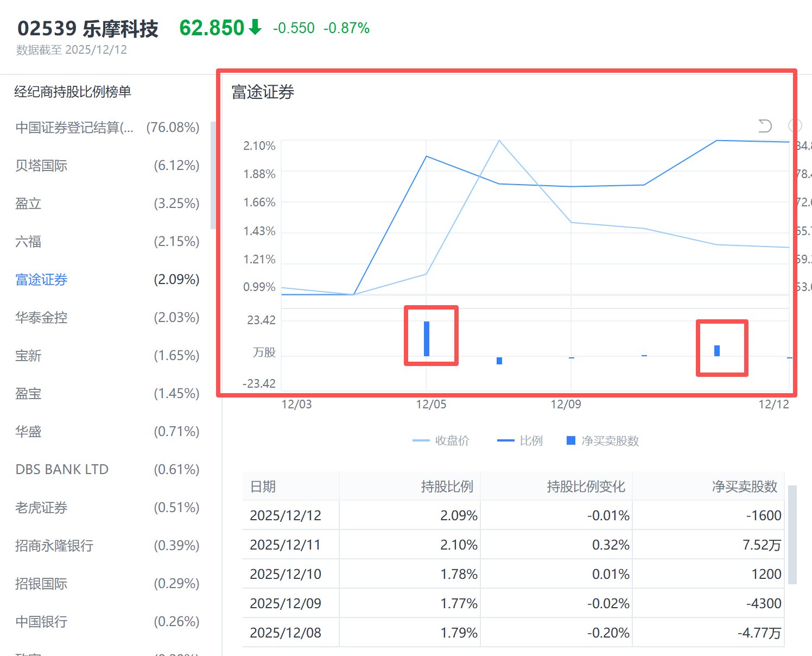
Task: Click the tall blue bar at 12/05
Action: [427, 338]
